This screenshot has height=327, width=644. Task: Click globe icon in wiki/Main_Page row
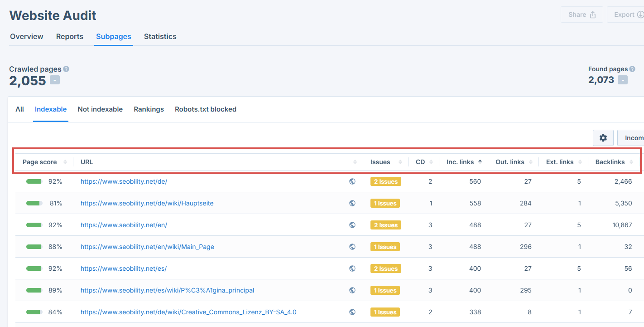pos(352,247)
